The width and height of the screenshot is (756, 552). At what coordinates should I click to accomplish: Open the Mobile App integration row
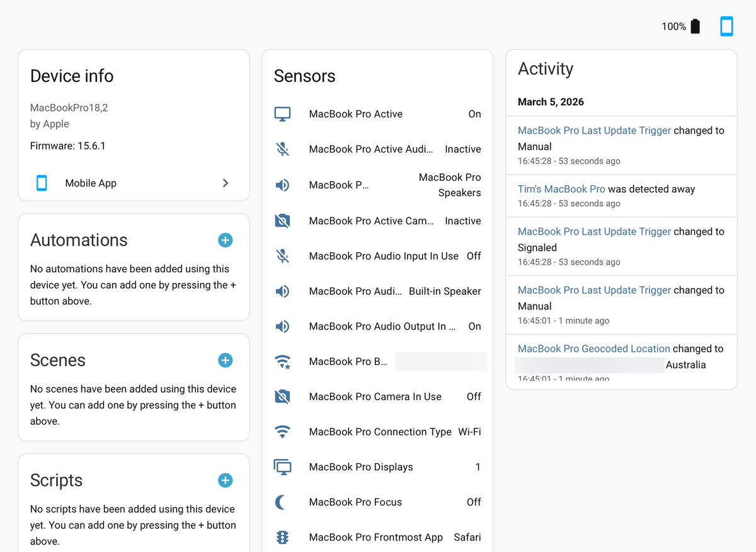pos(91,183)
